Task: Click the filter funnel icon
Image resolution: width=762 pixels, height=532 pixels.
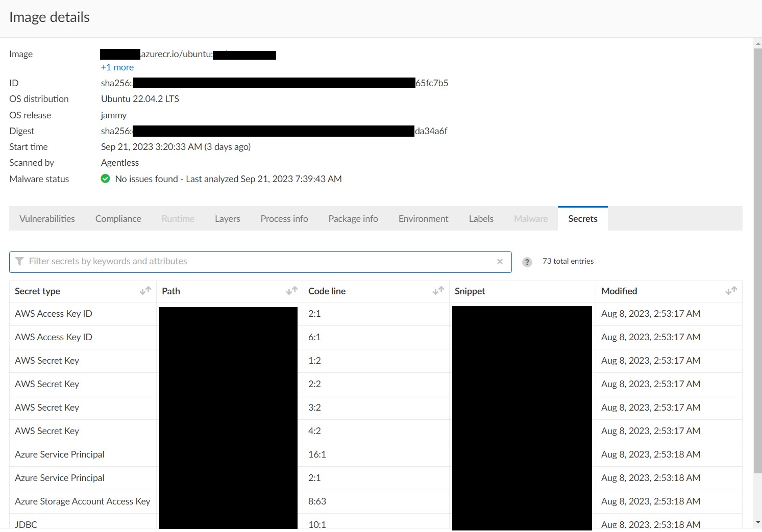Action: click(x=19, y=262)
